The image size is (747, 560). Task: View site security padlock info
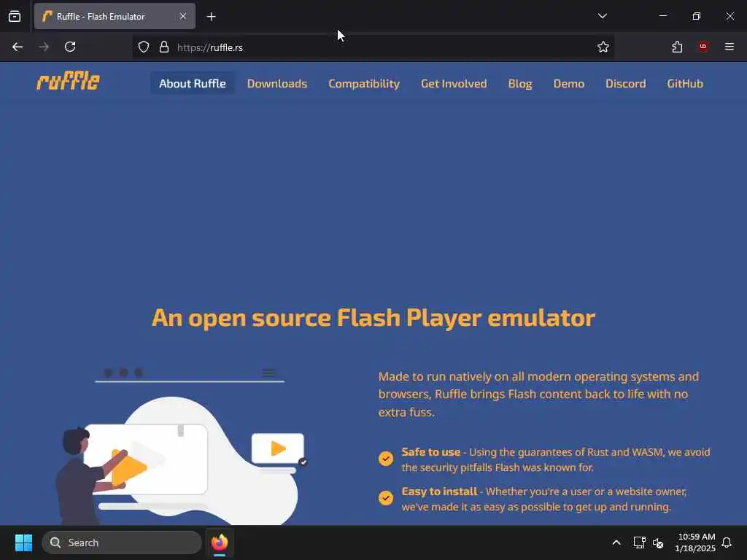(164, 47)
